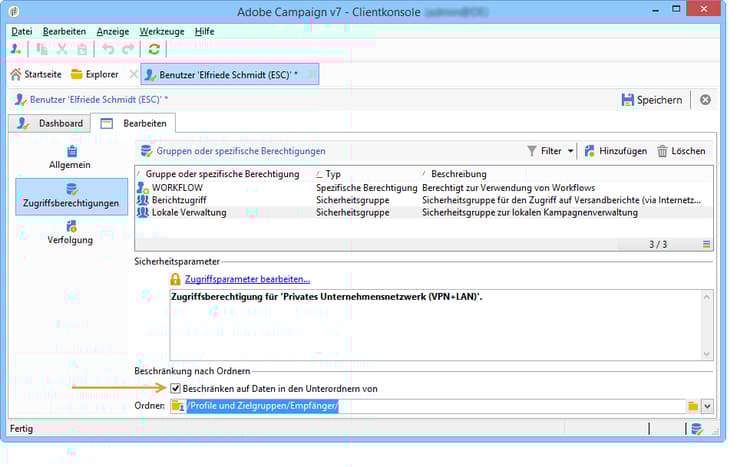The width and height of the screenshot is (750, 467).
Task: Toggle Beschränken auf Daten in den Unterordnern checkbox
Action: coord(176,388)
